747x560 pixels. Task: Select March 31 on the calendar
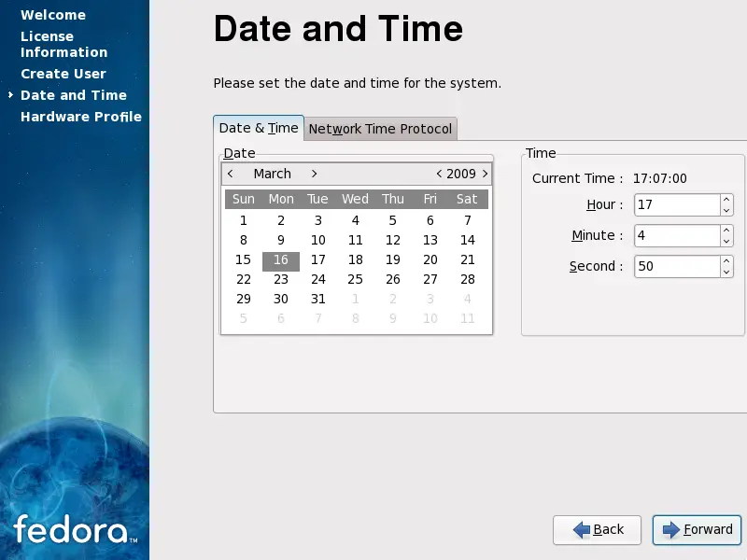click(317, 299)
